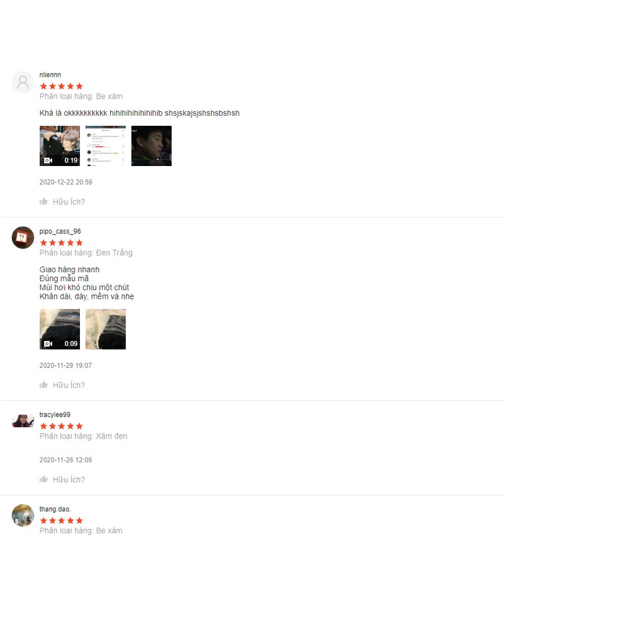Click the username thang.dao.
This screenshot has height=644, width=644.
coord(55,509)
